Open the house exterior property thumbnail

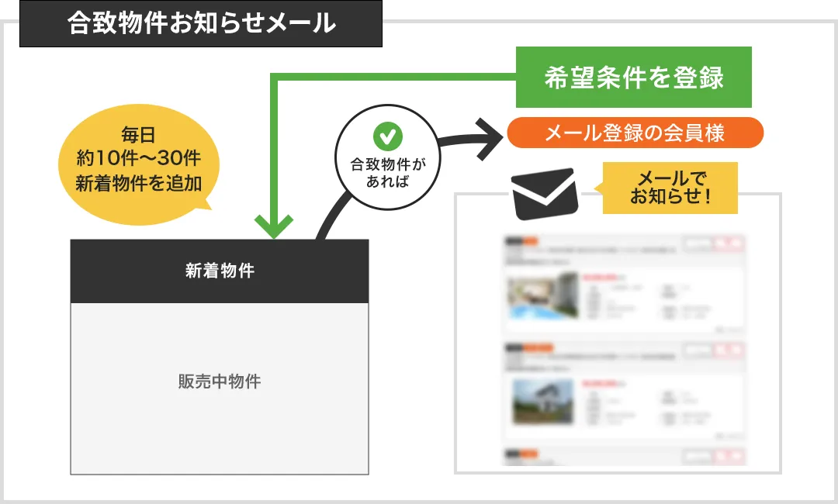542,402
